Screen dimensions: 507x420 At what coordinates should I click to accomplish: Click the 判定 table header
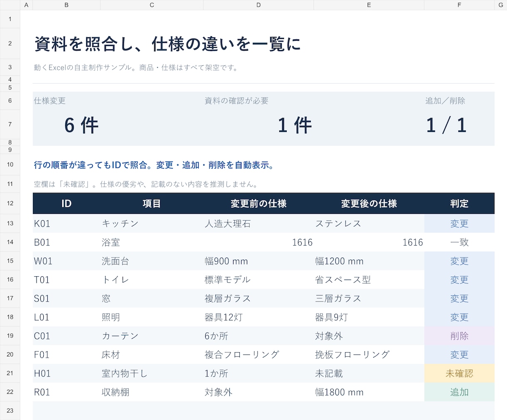pyautogui.click(x=459, y=204)
